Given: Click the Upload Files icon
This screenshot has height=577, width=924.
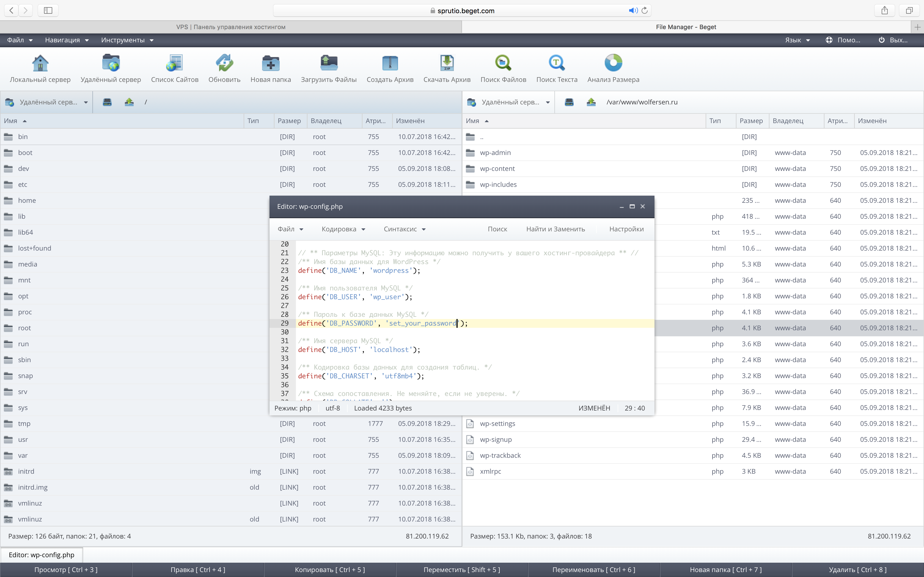Looking at the screenshot, I should point(328,63).
